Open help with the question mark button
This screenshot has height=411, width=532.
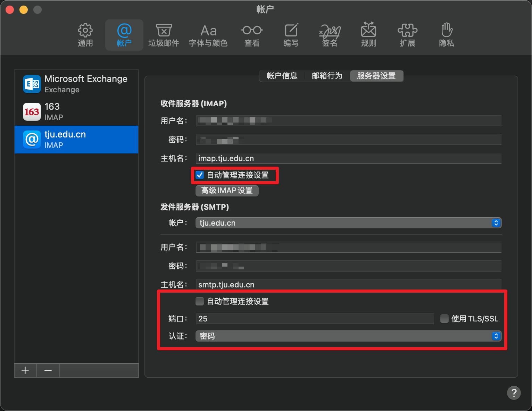pyautogui.click(x=514, y=393)
